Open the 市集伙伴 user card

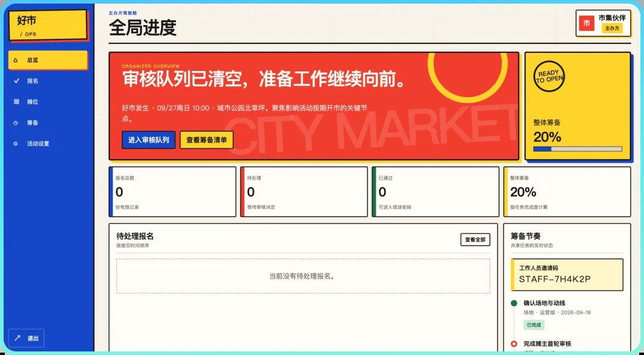603,23
